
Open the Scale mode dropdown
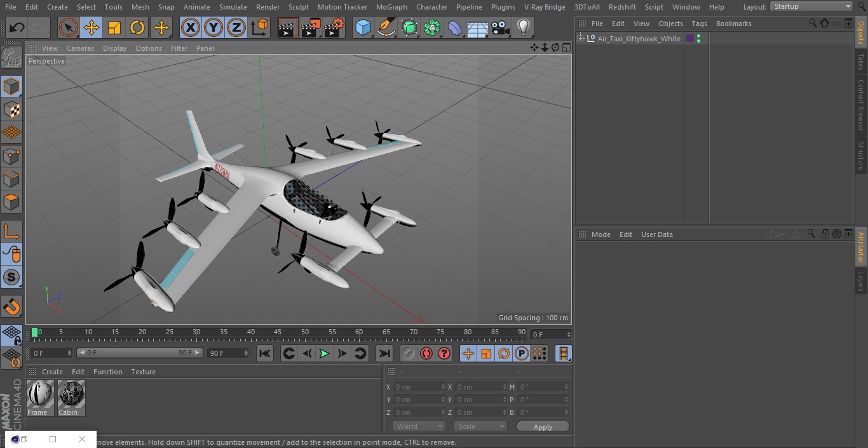click(480, 426)
